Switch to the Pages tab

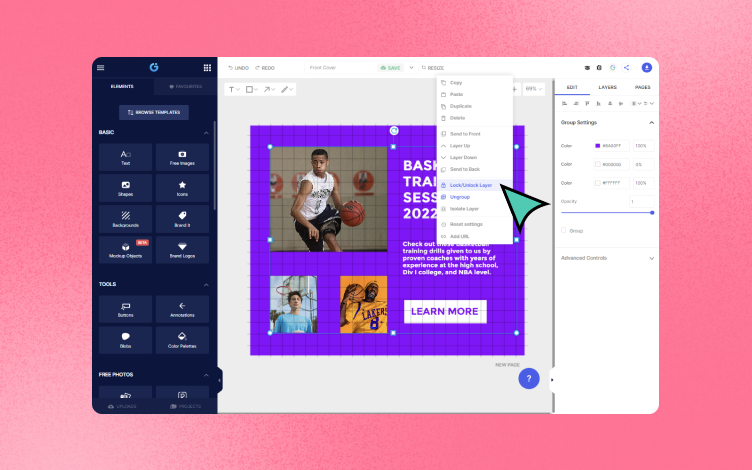click(642, 87)
